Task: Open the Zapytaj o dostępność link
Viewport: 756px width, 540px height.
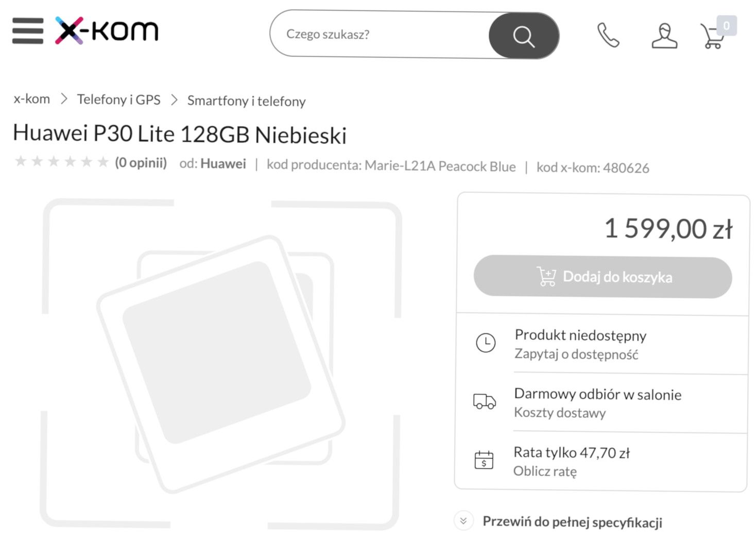Action: (x=576, y=354)
